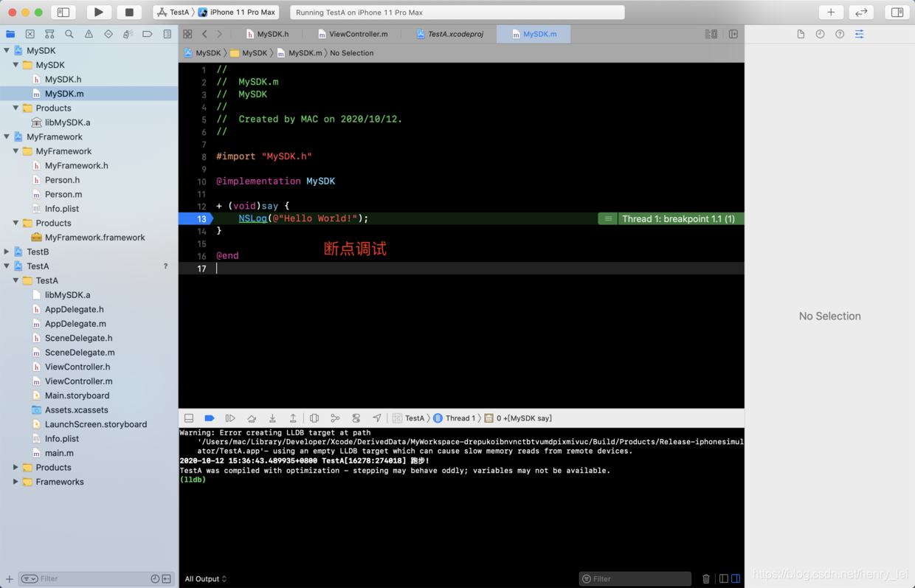Run the TestA scheme with Play button
This screenshot has width=915, height=588.
click(98, 13)
